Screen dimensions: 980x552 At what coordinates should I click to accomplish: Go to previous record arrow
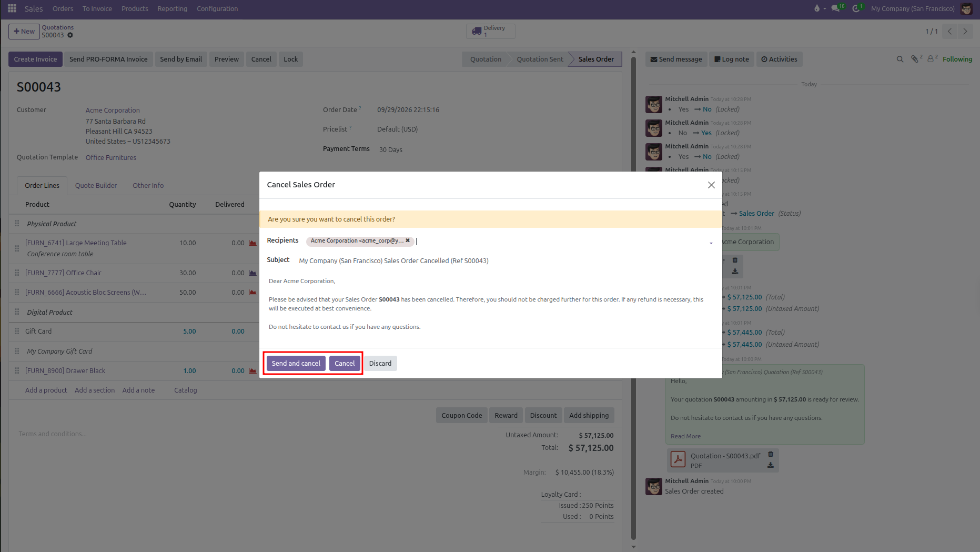pyautogui.click(x=950, y=31)
